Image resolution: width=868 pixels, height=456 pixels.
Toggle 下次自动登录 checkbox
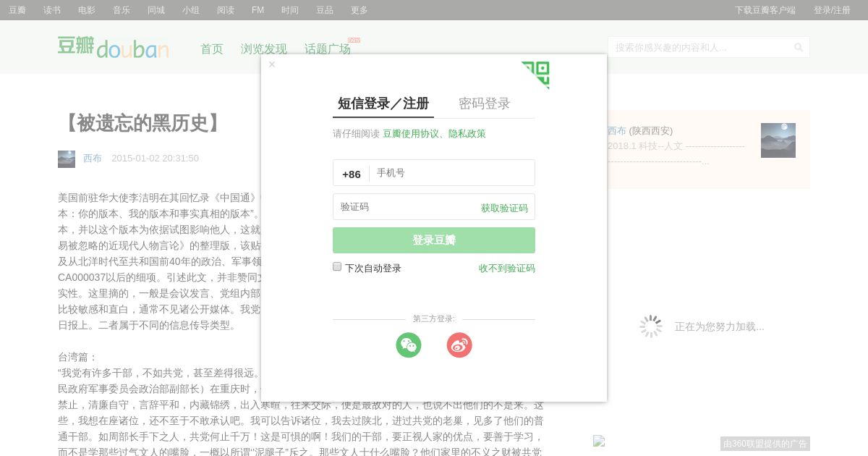337,266
